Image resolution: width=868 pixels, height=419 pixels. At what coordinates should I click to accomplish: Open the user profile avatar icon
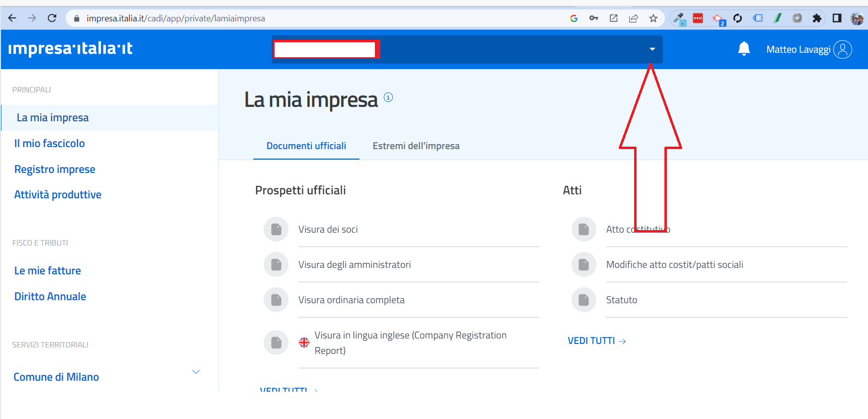coord(842,49)
